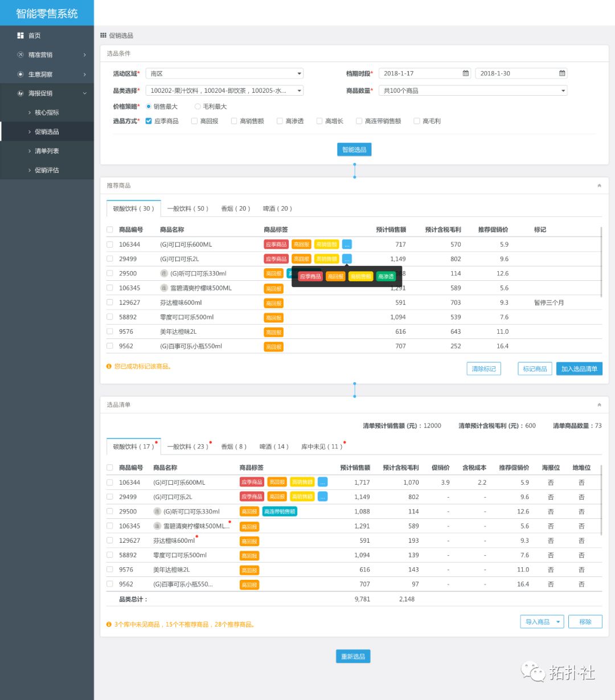Click the round icon before (G)听可口可乐330ml in 推荐商品
The image size is (615, 700).
pyautogui.click(x=164, y=273)
